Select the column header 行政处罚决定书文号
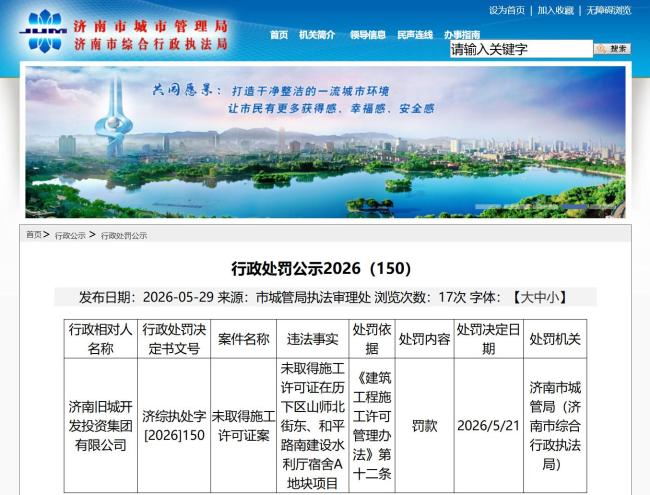The image size is (650, 495). (x=174, y=339)
